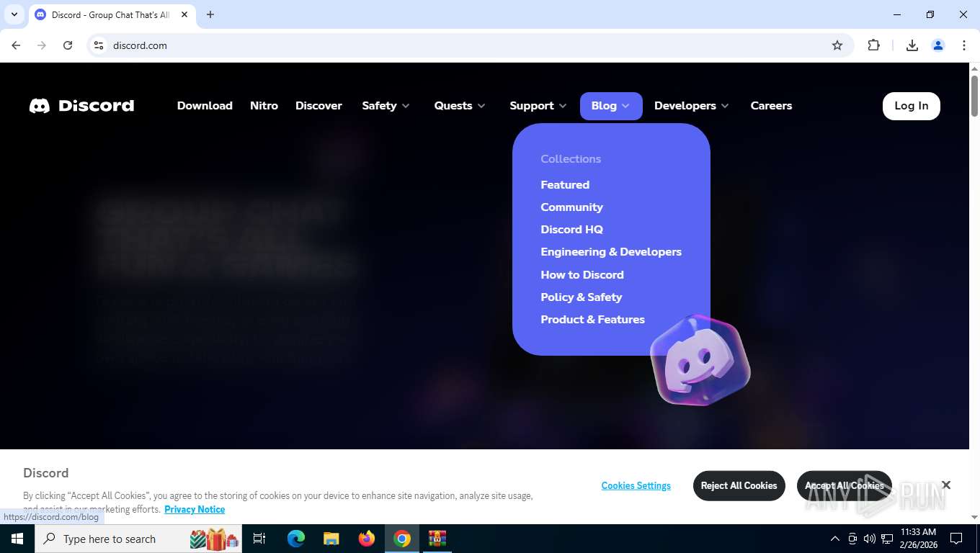Select Community in Blog collections
Screen dimensions: 980x553
571,207
